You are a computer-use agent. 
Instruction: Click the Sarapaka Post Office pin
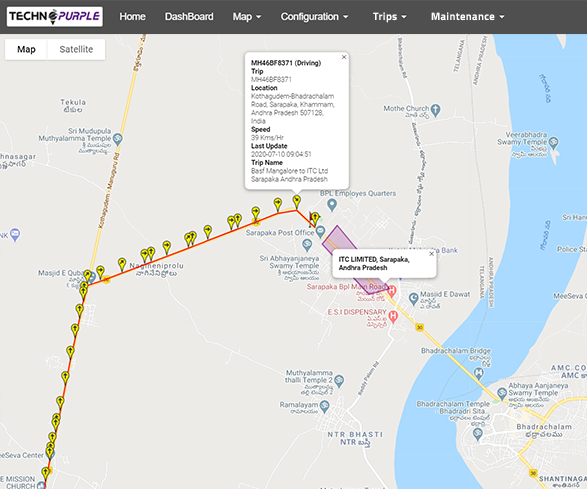(320, 232)
